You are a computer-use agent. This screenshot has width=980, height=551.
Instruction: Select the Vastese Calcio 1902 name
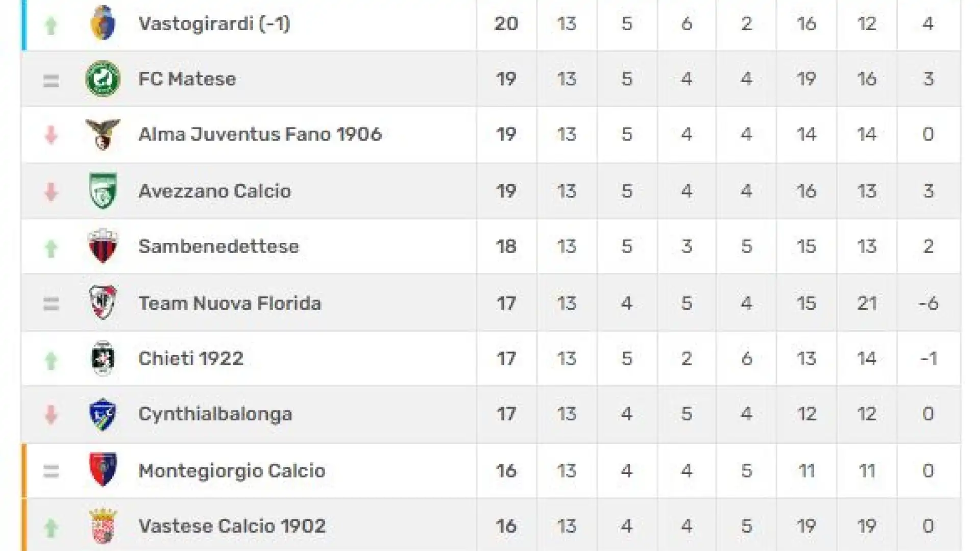pyautogui.click(x=232, y=526)
